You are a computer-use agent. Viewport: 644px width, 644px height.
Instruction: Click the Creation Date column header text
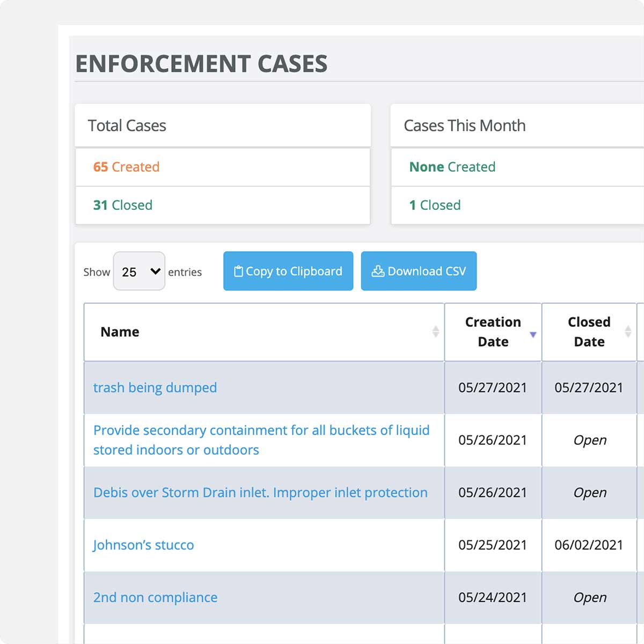[493, 332]
